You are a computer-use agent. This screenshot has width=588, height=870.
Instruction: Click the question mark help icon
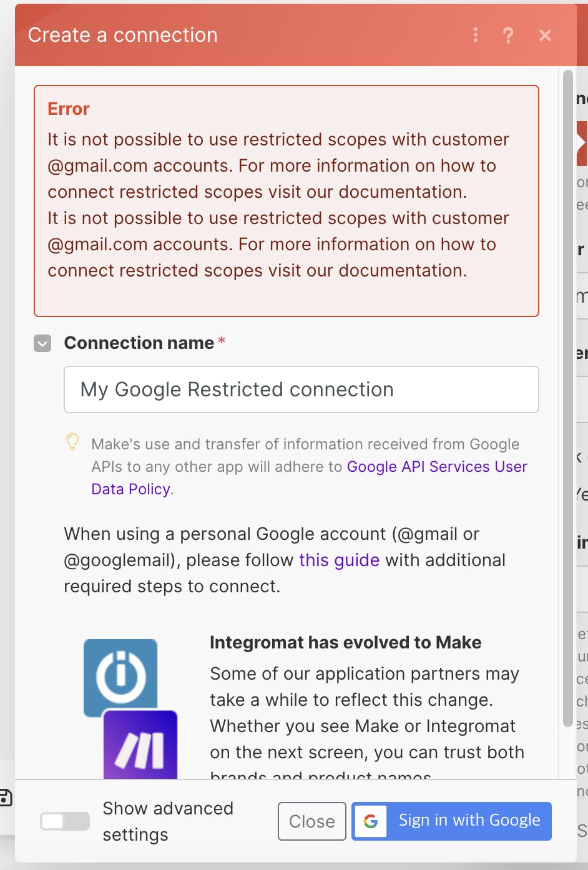click(x=508, y=35)
